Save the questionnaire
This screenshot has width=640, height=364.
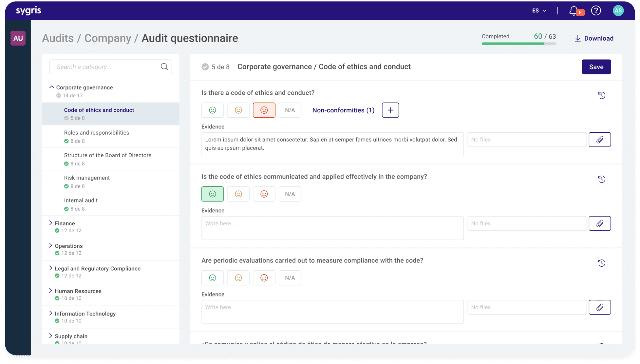click(x=596, y=67)
